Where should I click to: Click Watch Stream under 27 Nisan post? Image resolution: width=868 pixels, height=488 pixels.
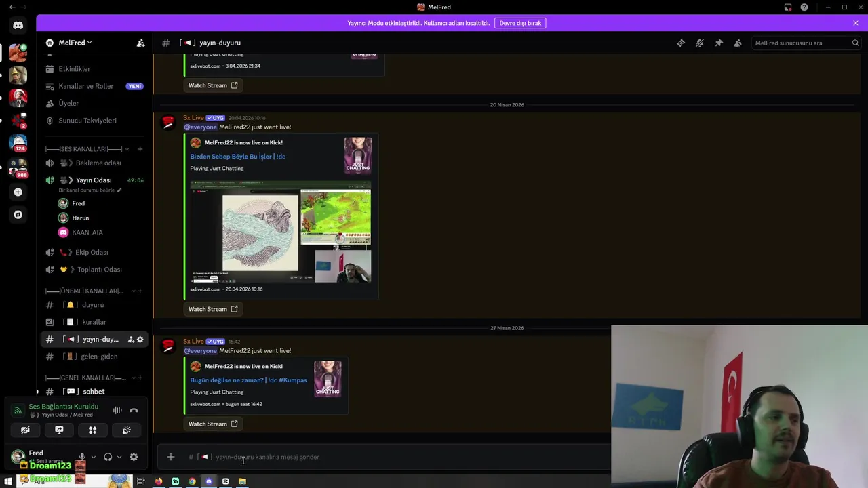[x=213, y=424]
